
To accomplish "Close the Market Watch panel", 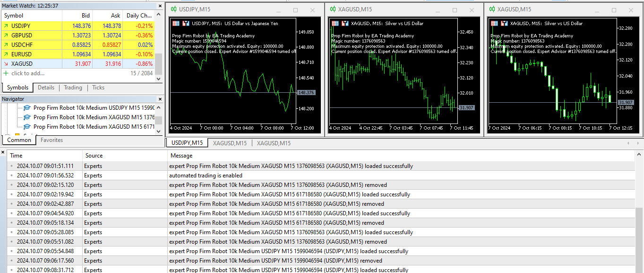I will (161, 6).
